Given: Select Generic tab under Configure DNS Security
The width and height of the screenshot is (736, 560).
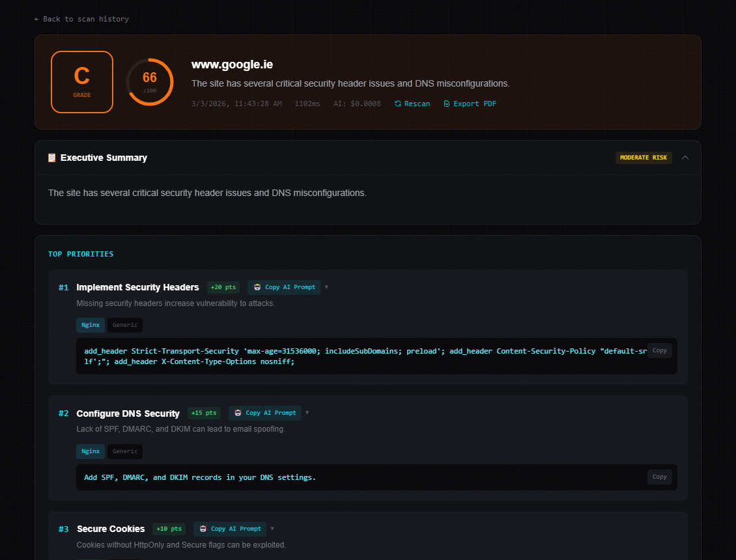Looking at the screenshot, I should tap(125, 451).
